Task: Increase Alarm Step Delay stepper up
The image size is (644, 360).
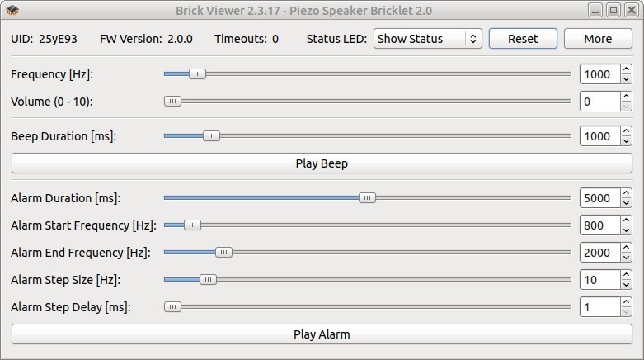Action: [626, 302]
